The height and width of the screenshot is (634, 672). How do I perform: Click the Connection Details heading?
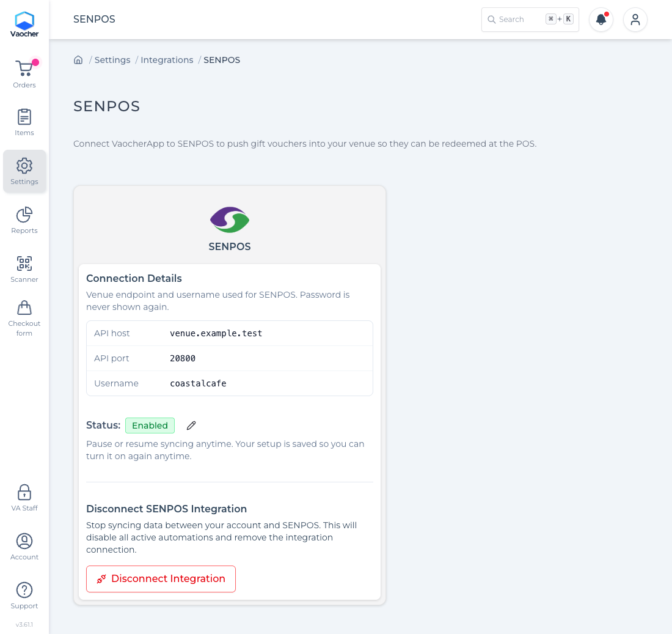134,278
